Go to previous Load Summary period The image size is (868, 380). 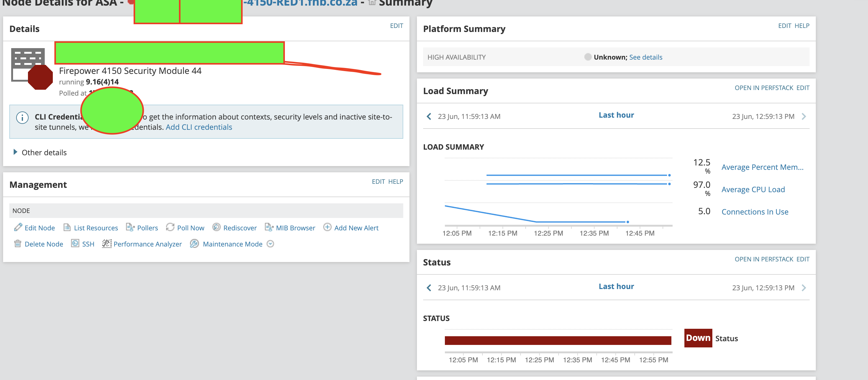(429, 116)
